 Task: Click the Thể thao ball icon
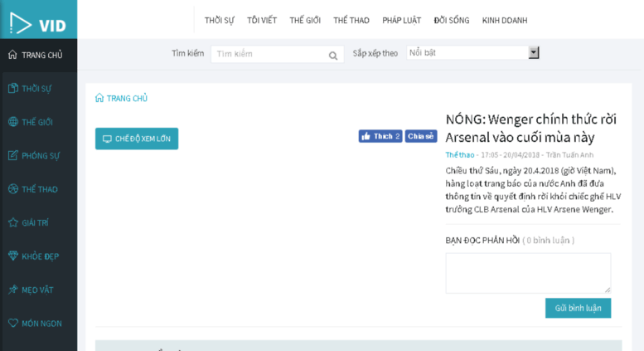12,188
